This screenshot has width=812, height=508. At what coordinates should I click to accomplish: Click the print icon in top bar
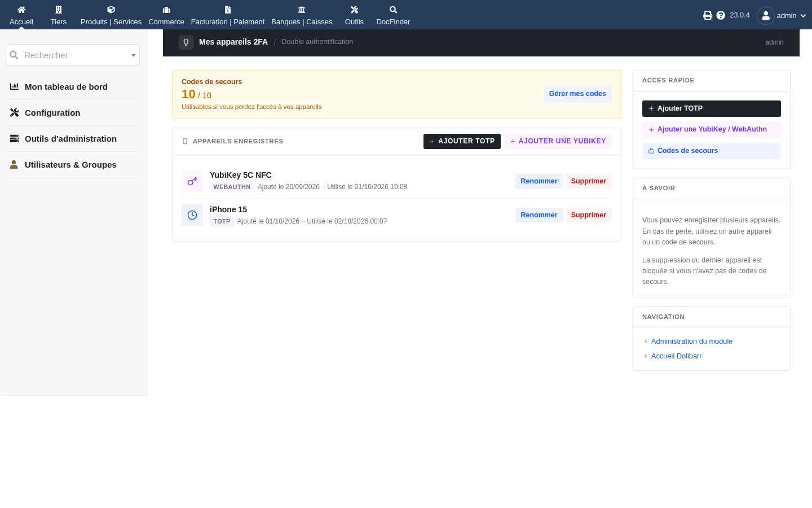click(x=708, y=15)
